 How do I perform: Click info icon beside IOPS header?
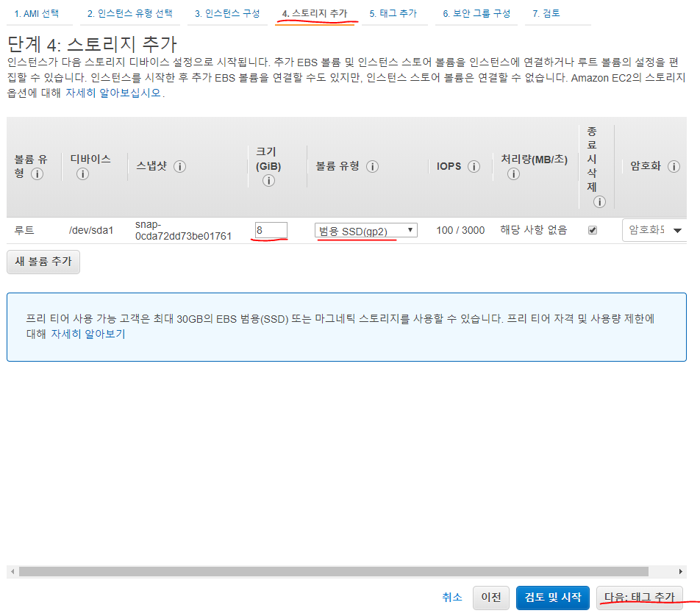474,167
